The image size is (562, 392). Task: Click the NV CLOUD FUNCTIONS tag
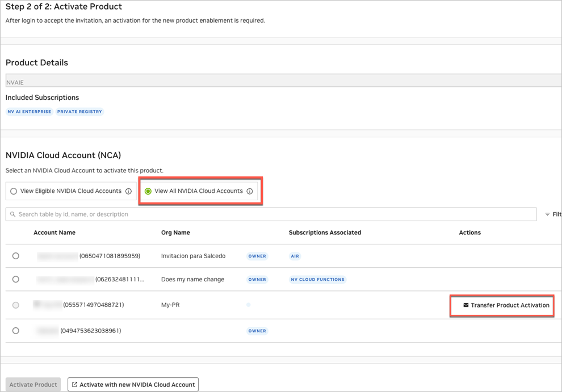(317, 280)
